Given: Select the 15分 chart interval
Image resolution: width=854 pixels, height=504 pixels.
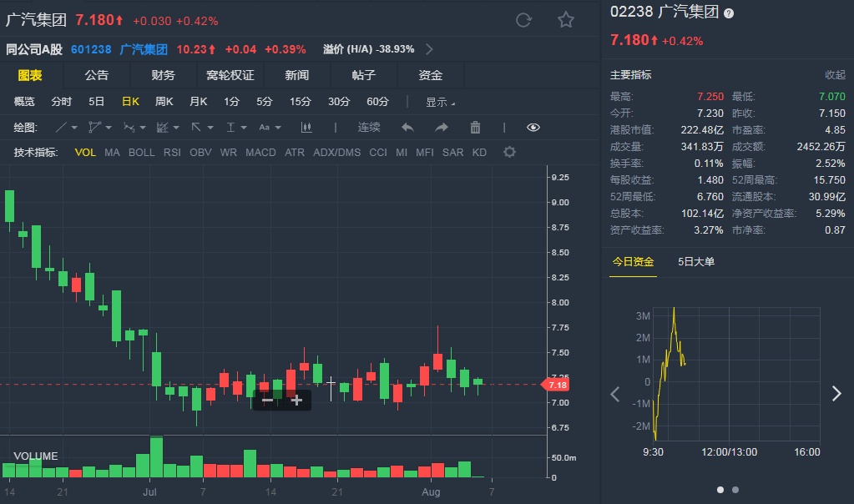Looking at the screenshot, I should 300,102.
